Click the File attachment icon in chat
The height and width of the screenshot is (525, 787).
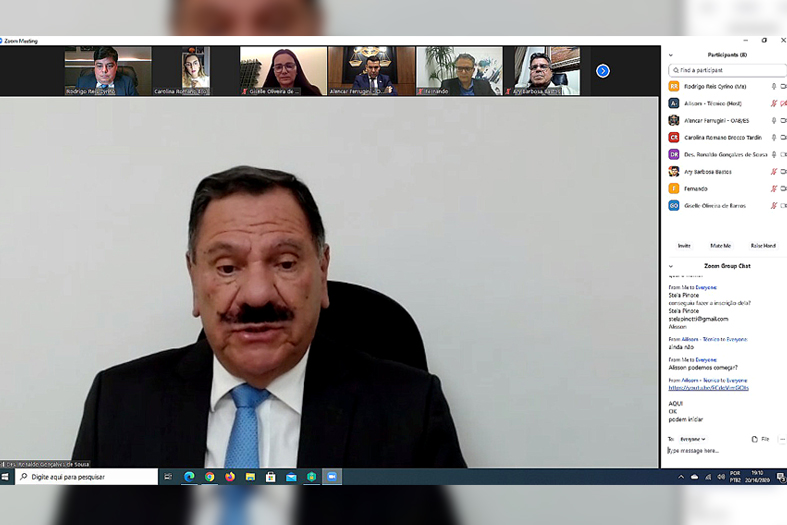[754, 439]
